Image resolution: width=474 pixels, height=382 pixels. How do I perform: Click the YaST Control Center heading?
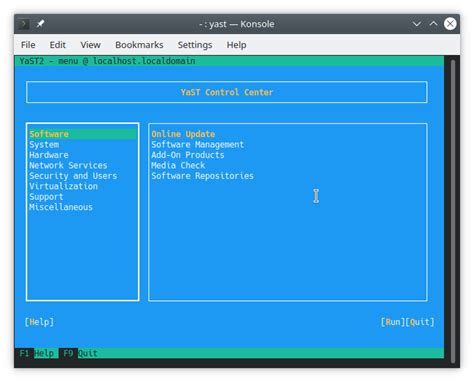click(227, 92)
